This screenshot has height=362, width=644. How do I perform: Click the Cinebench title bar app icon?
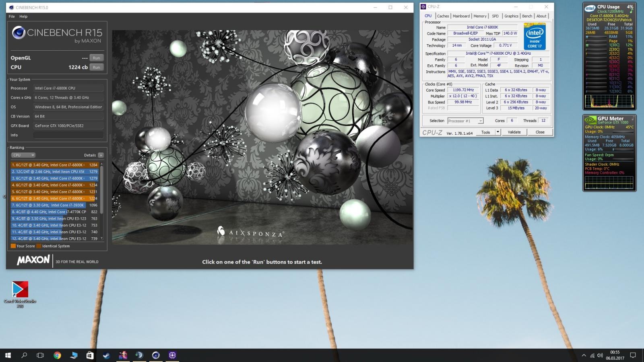pos(11,7)
